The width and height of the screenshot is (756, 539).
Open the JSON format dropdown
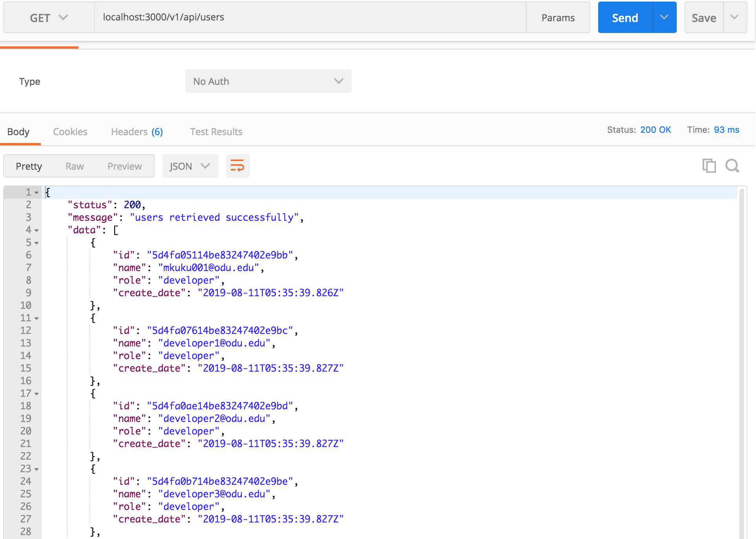click(190, 166)
